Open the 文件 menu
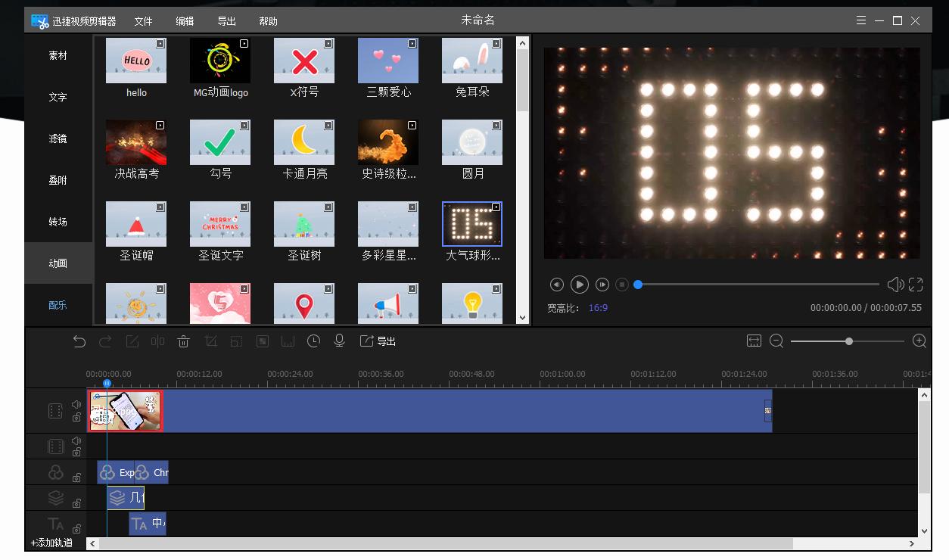 pos(143,20)
